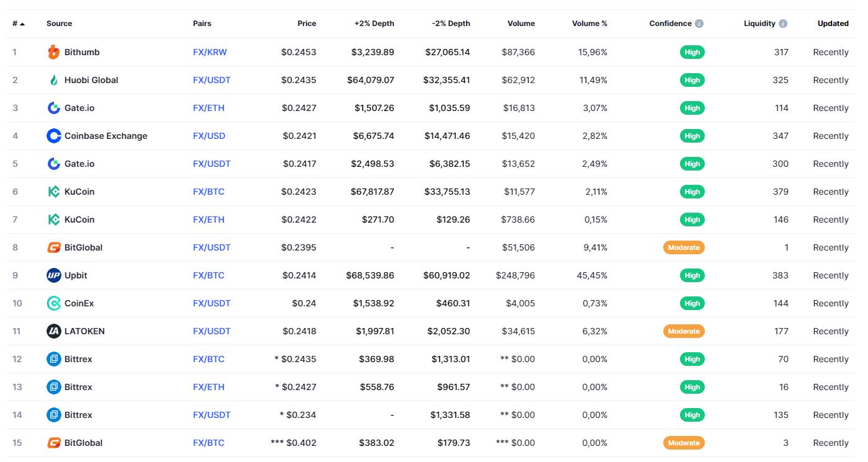The width and height of the screenshot is (868, 462).
Task: Click the Huobi Global flame logo
Action: point(54,80)
